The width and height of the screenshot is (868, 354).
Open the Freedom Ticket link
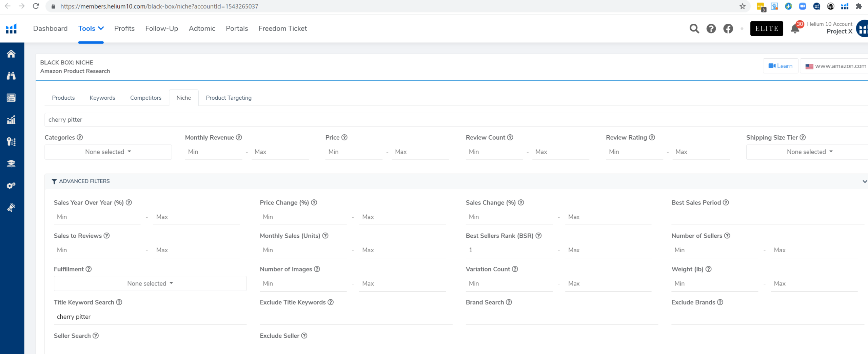point(282,28)
